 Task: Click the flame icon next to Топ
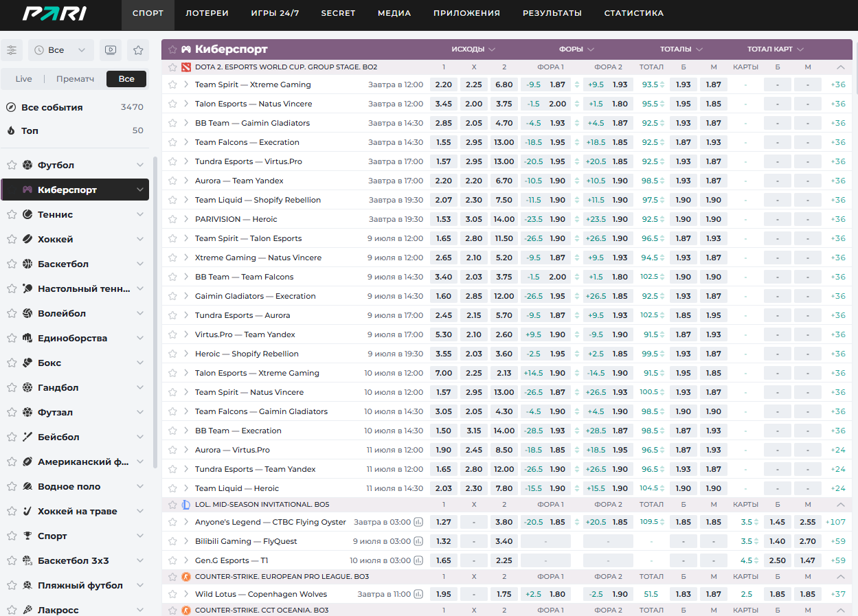coord(11,131)
